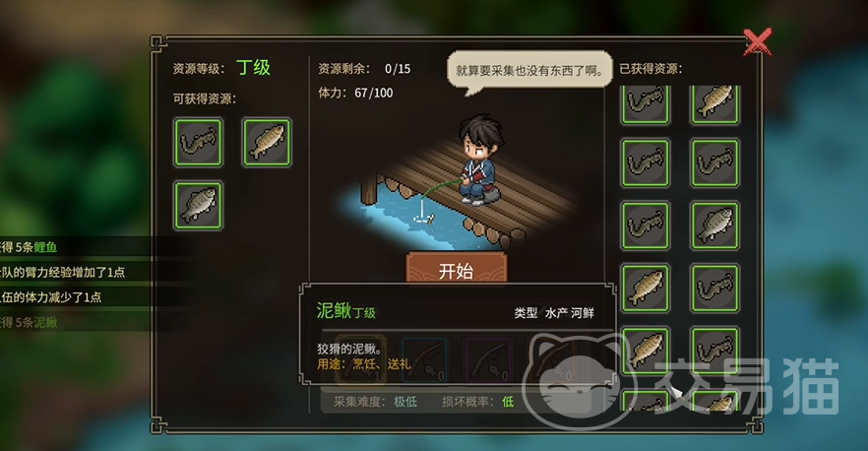Screen dimensions: 868x451
Task: Pick the orange-bordered fishing rod slot
Action: tap(553, 359)
